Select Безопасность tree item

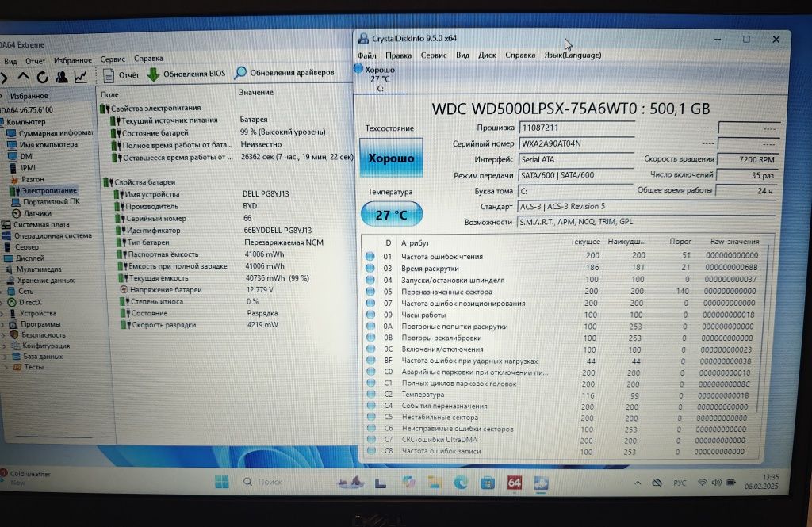[37, 335]
